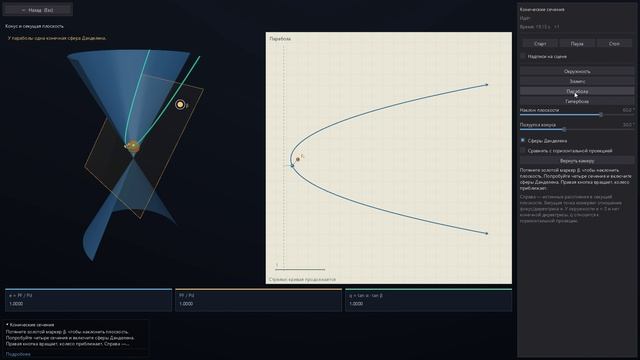Enable Сравнить с горизонтальной проекцией checkbox

pyautogui.click(x=523, y=150)
